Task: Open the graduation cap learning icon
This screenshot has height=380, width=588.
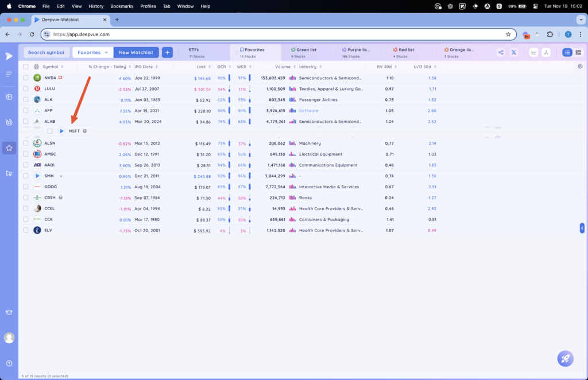Action: click(x=9, y=312)
